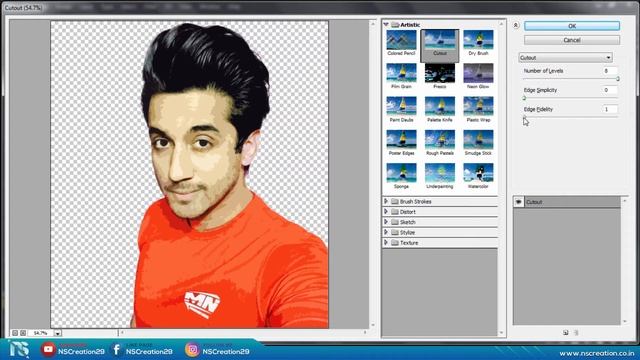The image size is (640, 360).
Task: Click the 54.7% zoom level field
Action: click(41, 333)
